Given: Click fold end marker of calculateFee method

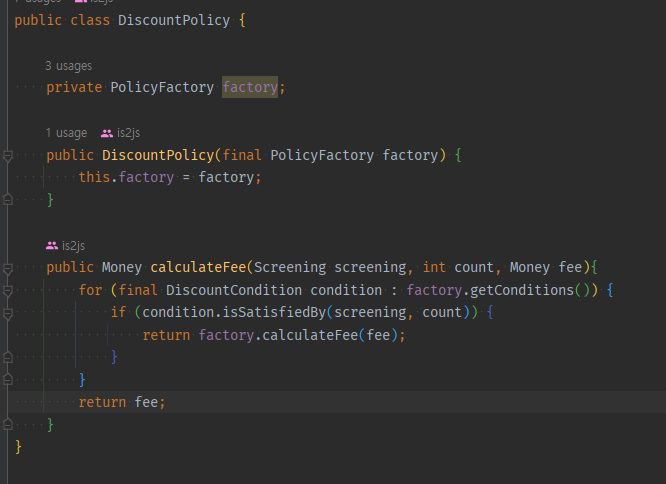Looking at the screenshot, I should pos(7,424).
